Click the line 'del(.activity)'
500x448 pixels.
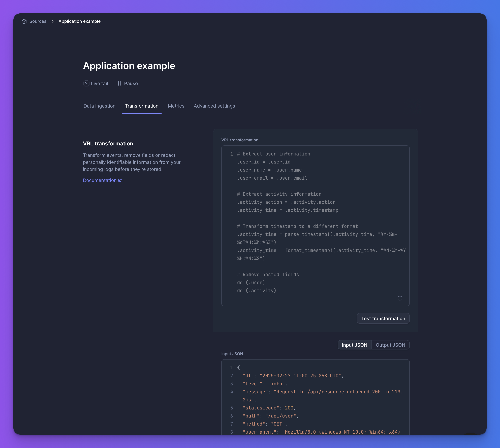(x=257, y=291)
